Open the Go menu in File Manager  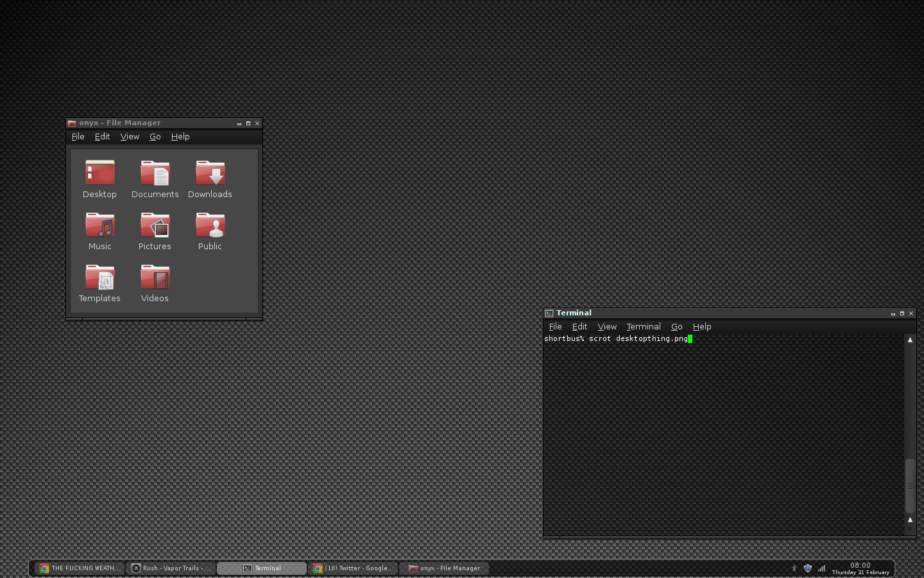155,137
